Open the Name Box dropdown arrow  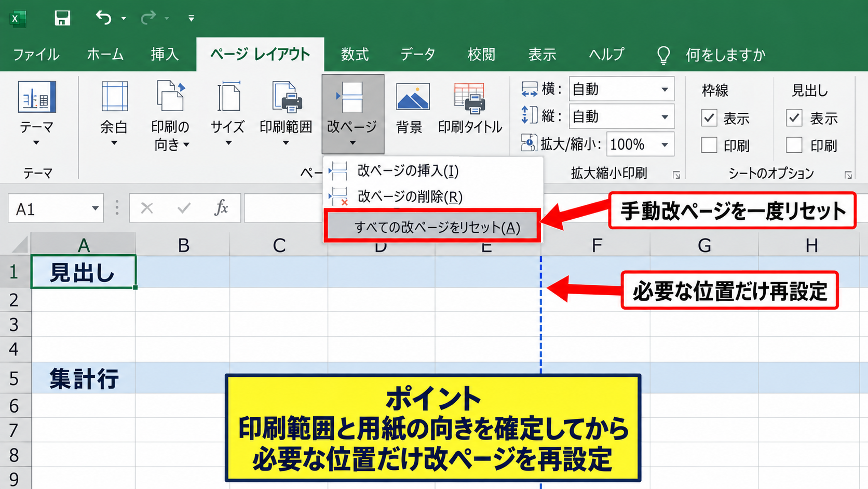[x=95, y=208]
